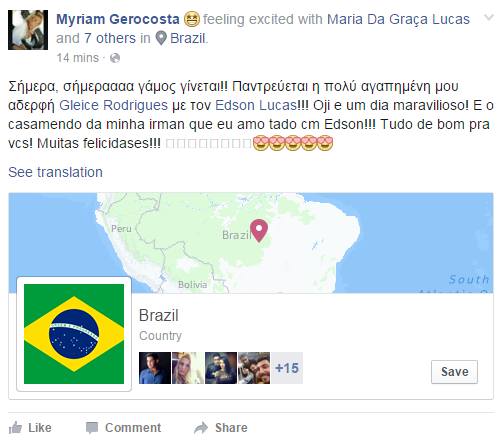Save the Brazil place
The height and width of the screenshot is (440, 502).
point(454,372)
